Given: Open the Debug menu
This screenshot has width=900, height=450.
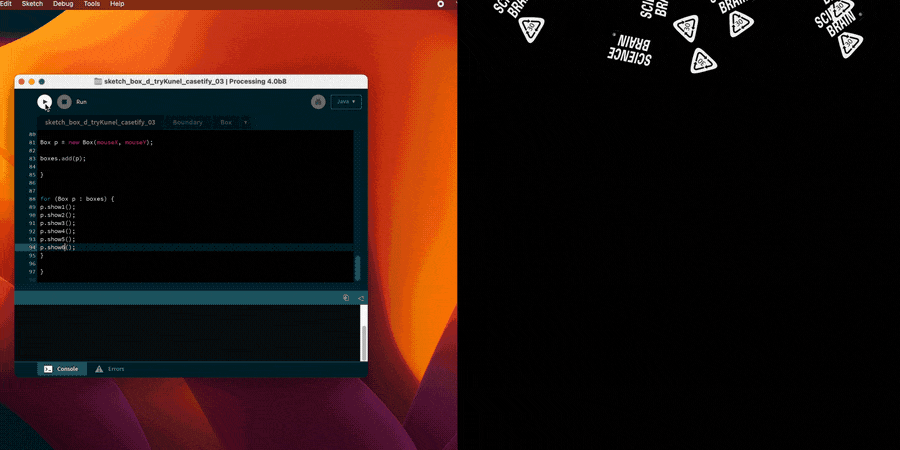Looking at the screenshot, I should pyautogui.click(x=63, y=3).
